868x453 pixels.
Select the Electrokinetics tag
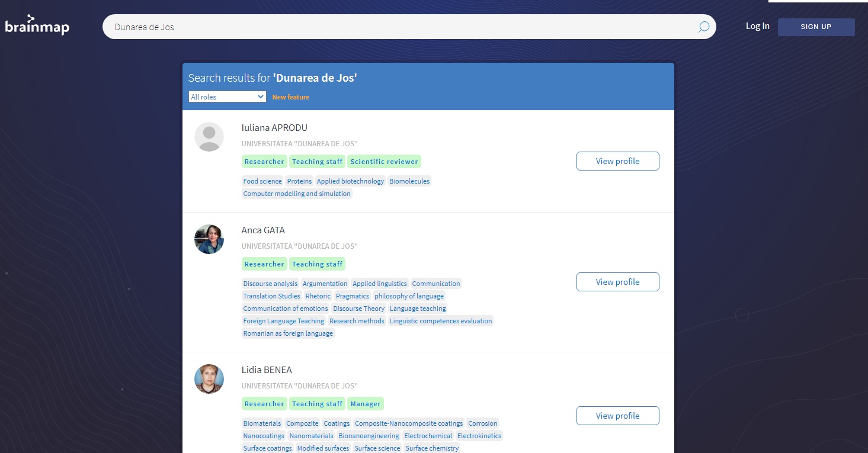(479, 436)
